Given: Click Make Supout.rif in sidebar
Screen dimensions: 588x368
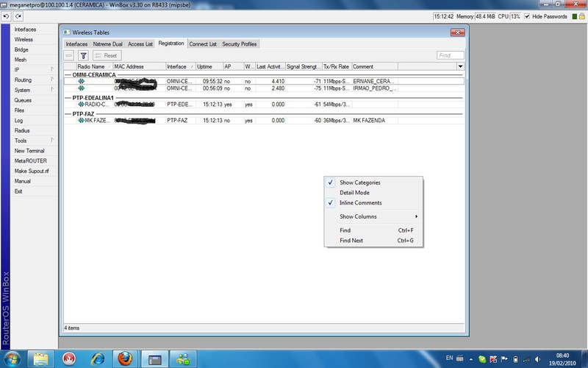Looking at the screenshot, I should 34,171.
